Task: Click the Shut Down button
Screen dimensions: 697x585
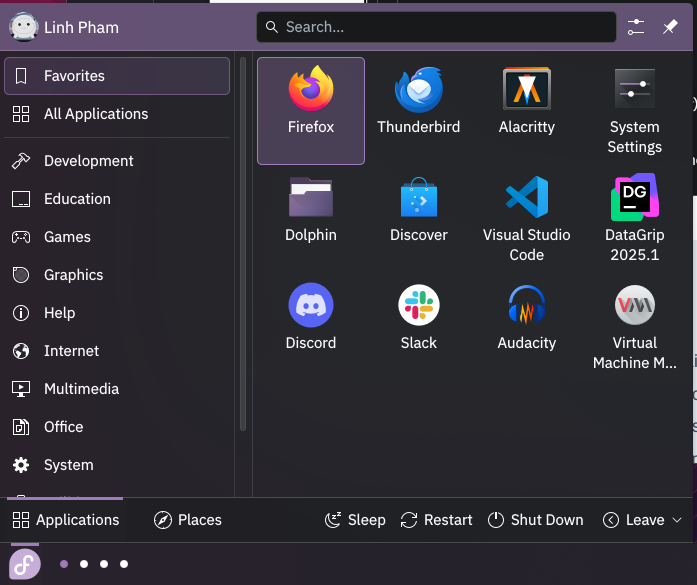Action: click(x=536, y=520)
